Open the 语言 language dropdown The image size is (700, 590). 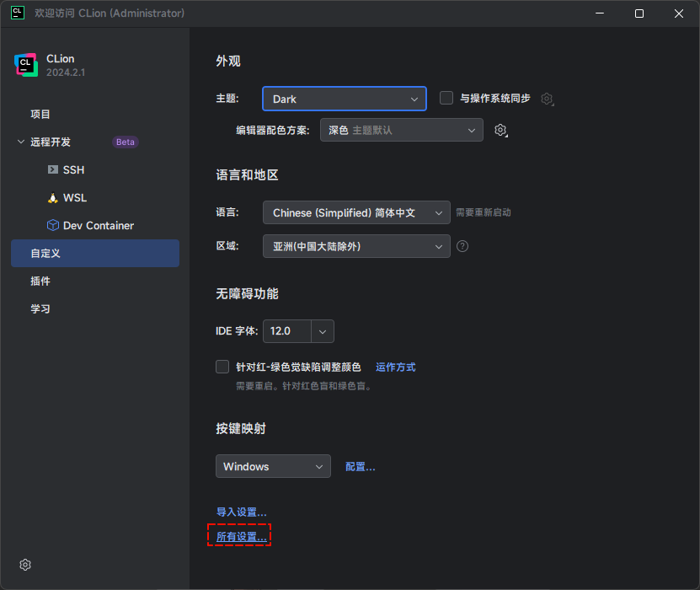355,212
